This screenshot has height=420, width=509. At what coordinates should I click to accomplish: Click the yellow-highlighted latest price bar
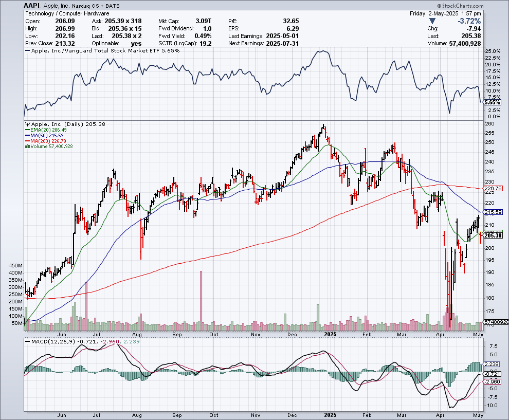click(480, 238)
